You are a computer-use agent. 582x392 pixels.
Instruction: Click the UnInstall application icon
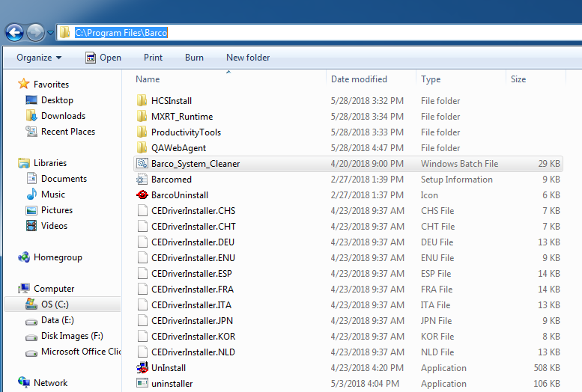(x=142, y=367)
